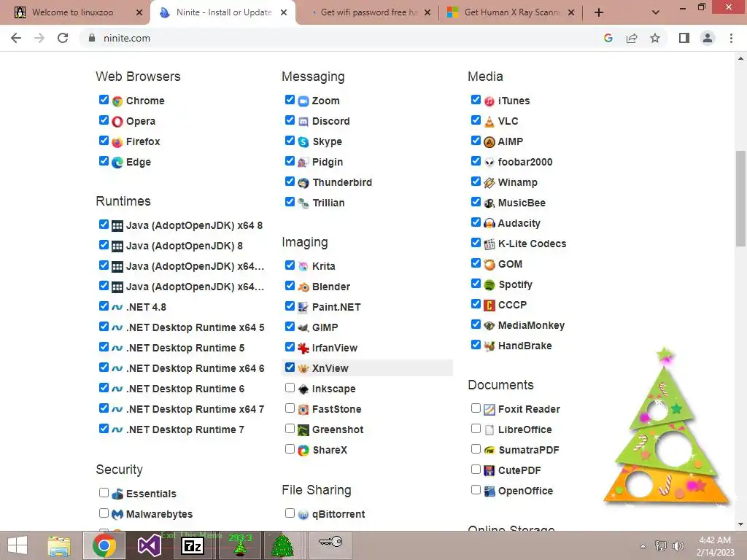Click the page vertical scrollbar thumb
Image resolution: width=747 pixels, height=560 pixels.
(740, 198)
